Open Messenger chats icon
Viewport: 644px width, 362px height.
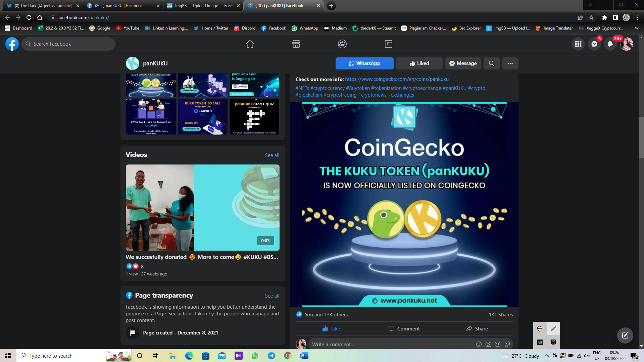pyautogui.click(x=594, y=44)
